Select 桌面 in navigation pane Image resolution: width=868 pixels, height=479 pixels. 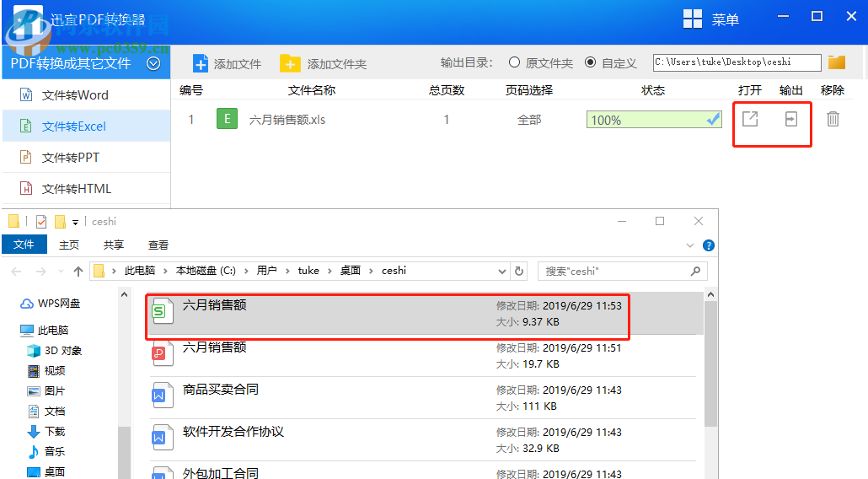[46, 471]
